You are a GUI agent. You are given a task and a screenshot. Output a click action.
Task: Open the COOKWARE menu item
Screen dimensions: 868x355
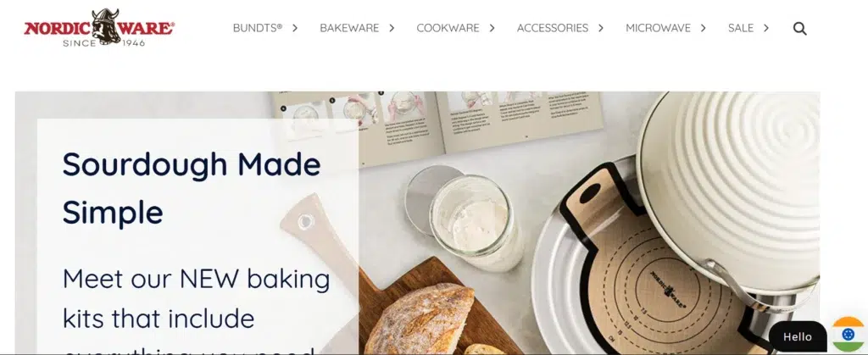coord(448,28)
